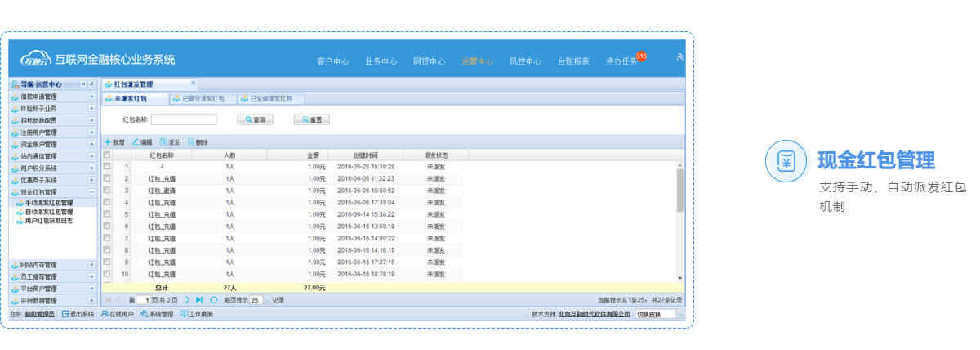The width and height of the screenshot is (980, 350).
Task: Click the 新增 (add) plus icon
Action: [x=107, y=142]
